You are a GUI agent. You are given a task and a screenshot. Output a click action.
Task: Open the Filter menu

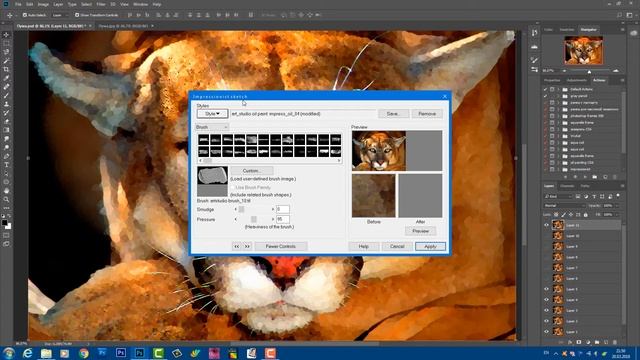[x=101, y=4]
